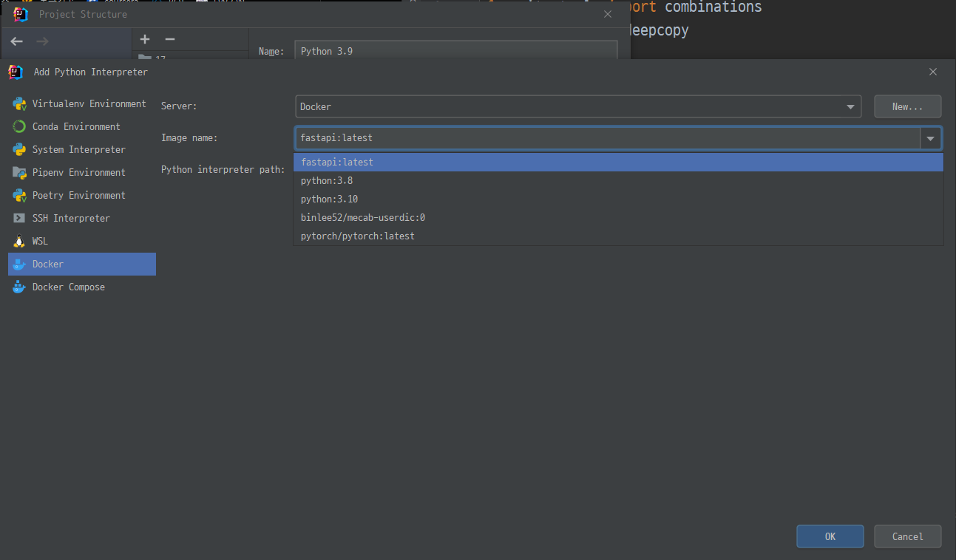
Task: Collapse the Image name dropdown arrow
Action: pyautogui.click(x=930, y=138)
